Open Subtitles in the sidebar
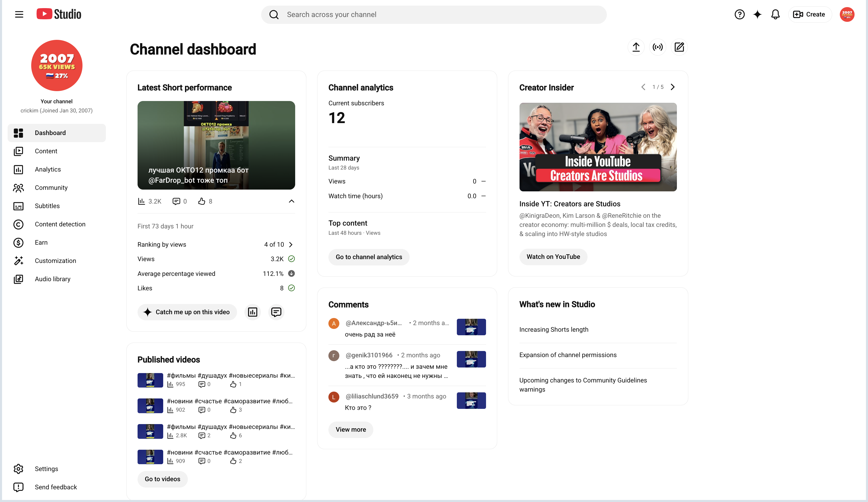Screen dimensions: 868x502 pyautogui.click(x=57, y=206)
